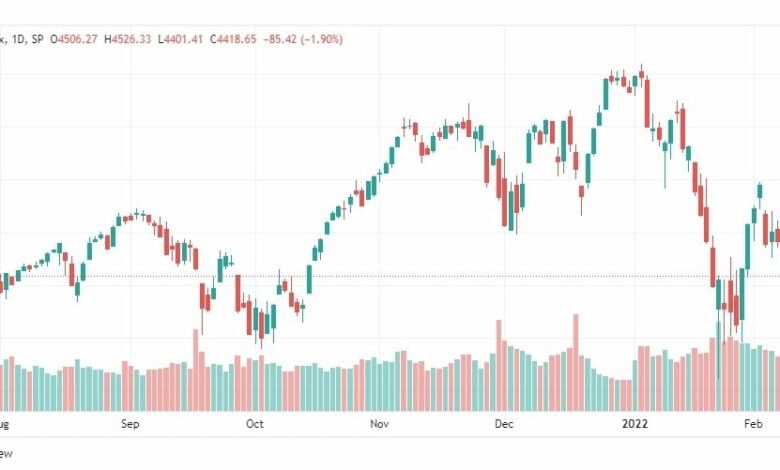Click the highest candlestick in early 2022
This screenshot has width=780, height=470.
[642, 74]
